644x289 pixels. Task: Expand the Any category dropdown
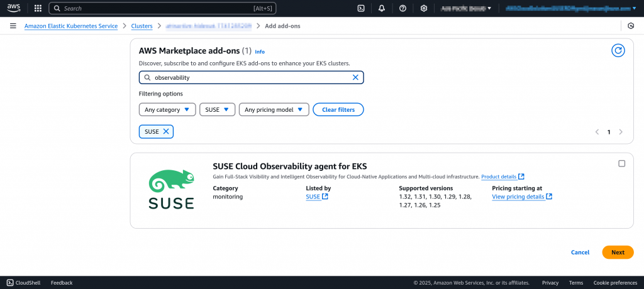click(167, 109)
